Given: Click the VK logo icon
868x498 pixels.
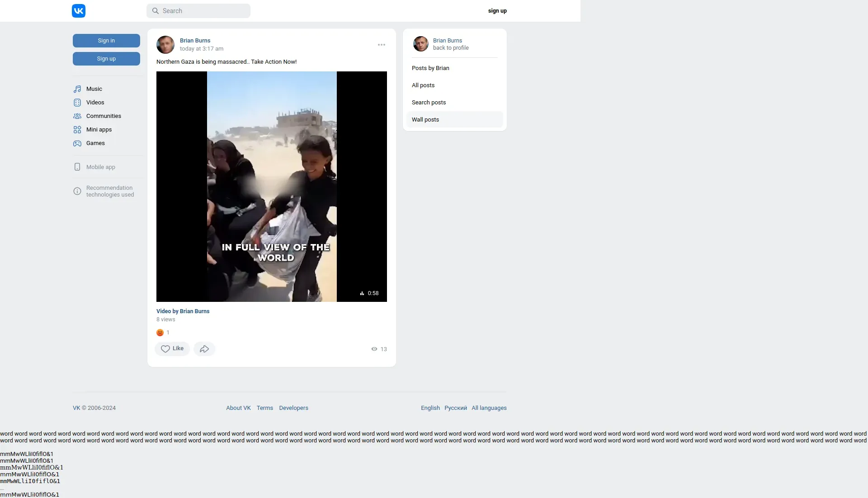Looking at the screenshot, I should pyautogui.click(x=79, y=11).
